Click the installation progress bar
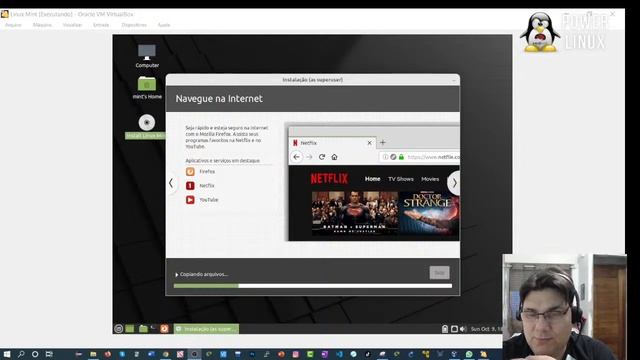Image resolution: width=640 pixels, height=360 pixels. click(313, 286)
